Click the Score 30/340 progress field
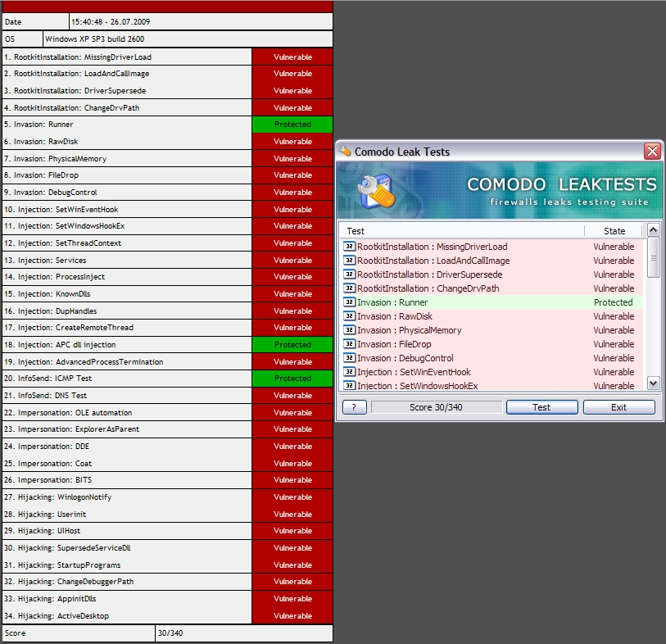666x644 pixels. point(436,407)
